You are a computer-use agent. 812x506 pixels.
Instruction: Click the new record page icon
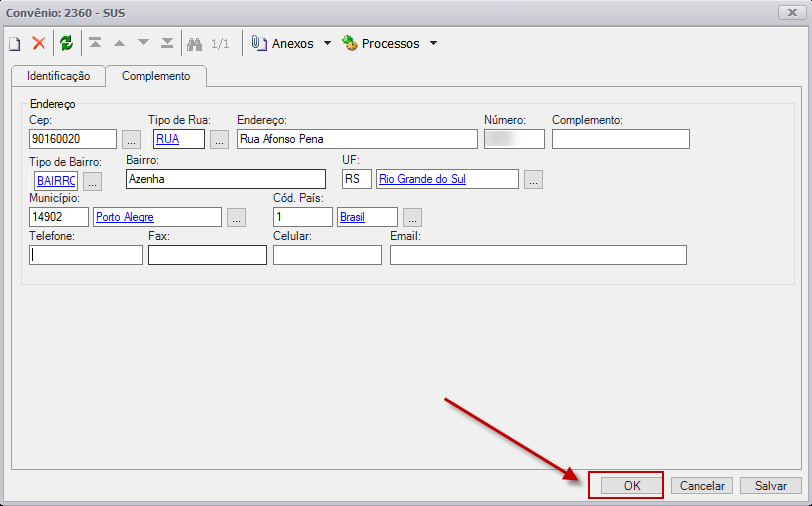(x=14, y=44)
